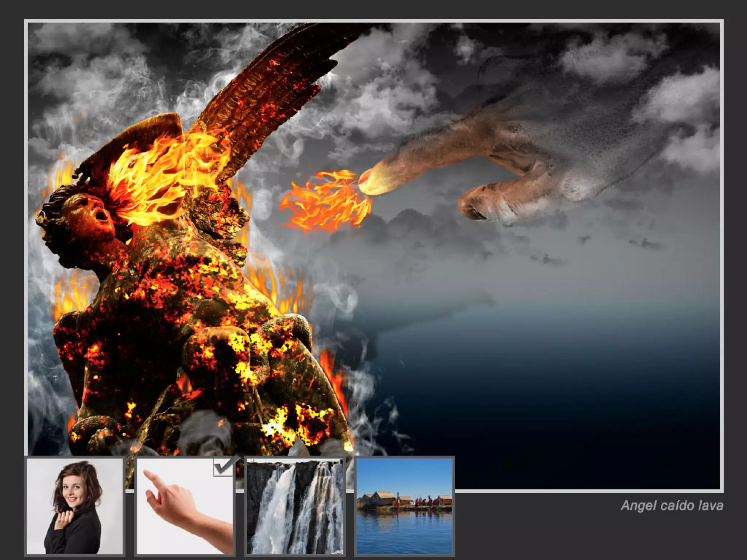The height and width of the screenshot is (560, 747).
Task: Click the fireball beside the fingertip
Action: coord(325,203)
